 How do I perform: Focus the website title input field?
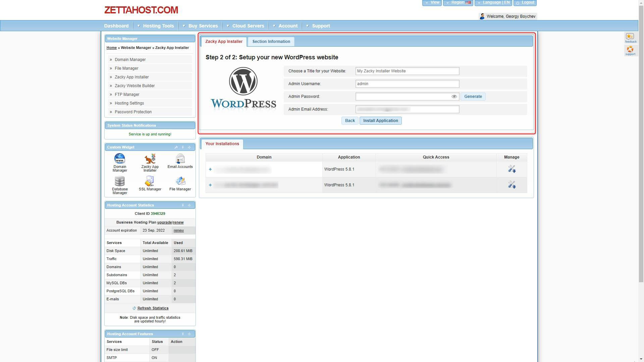pyautogui.click(x=407, y=71)
